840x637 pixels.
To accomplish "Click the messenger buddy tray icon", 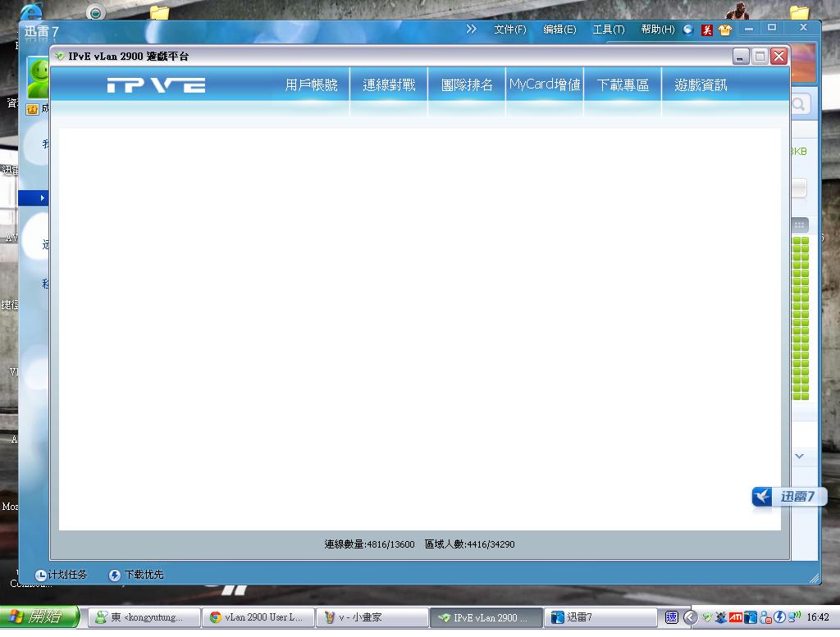I will coord(765,617).
